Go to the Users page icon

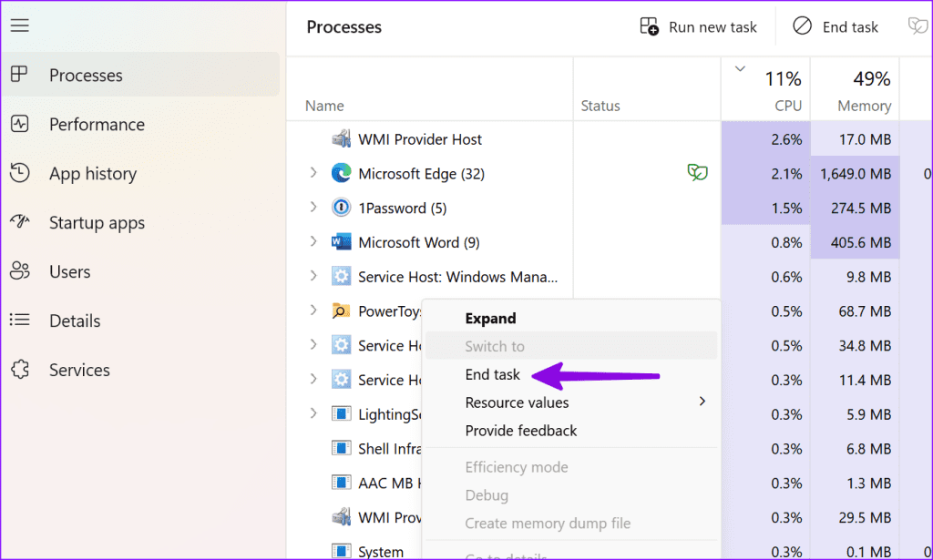19,271
